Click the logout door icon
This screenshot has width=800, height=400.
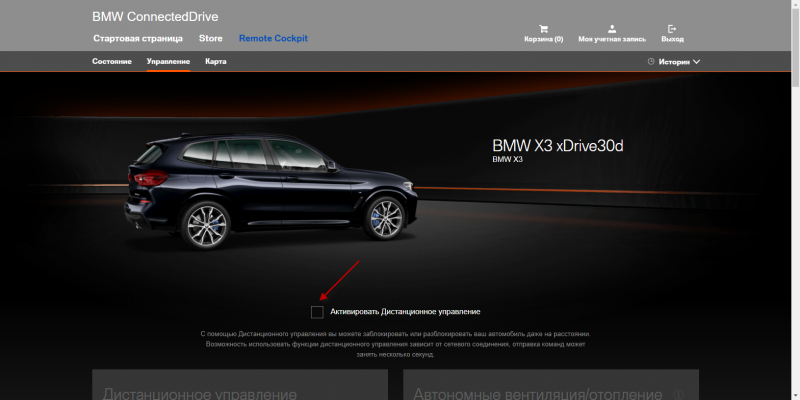pyautogui.click(x=672, y=29)
